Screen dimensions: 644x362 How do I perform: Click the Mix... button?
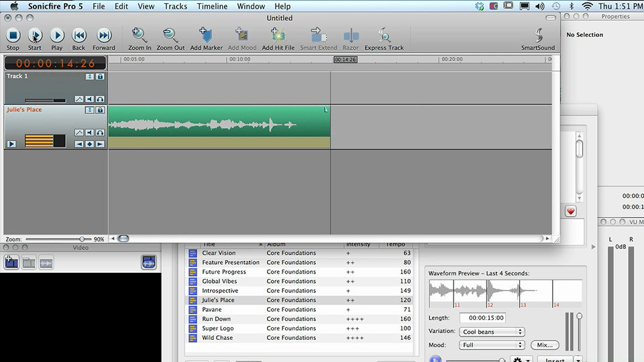coord(545,345)
